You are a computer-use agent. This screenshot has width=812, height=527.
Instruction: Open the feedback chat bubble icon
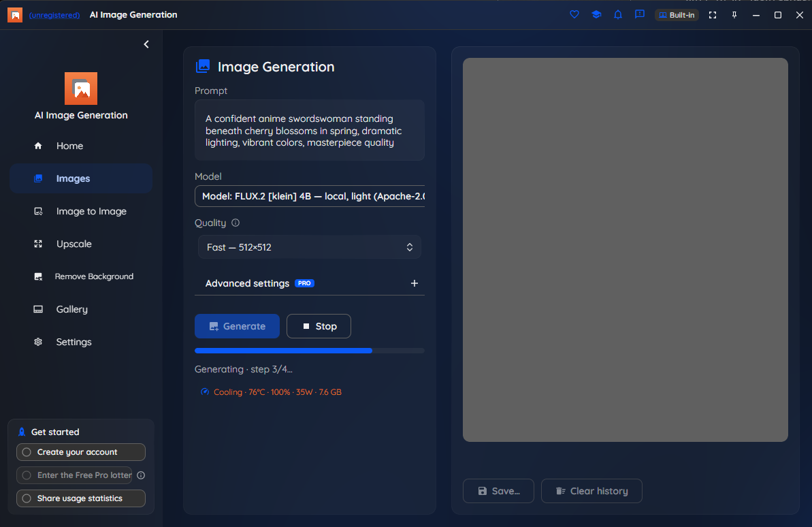click(x=640, y=14)
